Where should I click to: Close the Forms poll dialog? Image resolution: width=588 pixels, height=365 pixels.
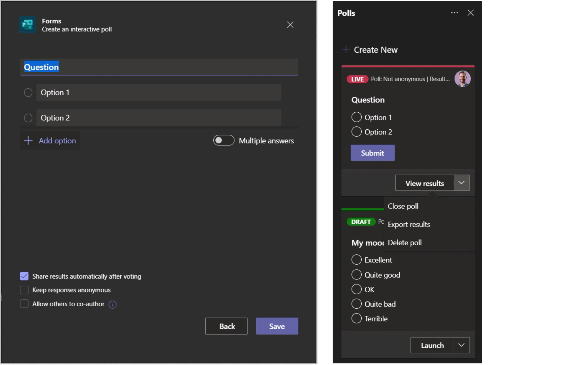pyautogui.click(x=290, y=25)
